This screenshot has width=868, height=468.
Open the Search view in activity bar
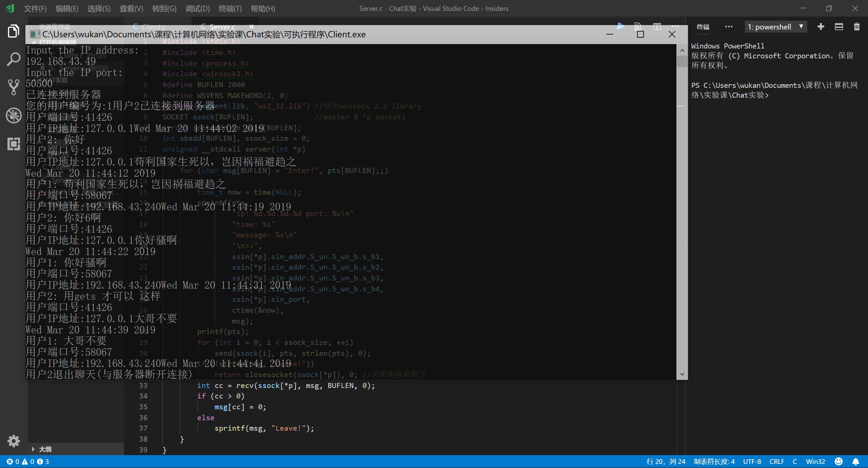pyautogui.click(x=13, y=59)
